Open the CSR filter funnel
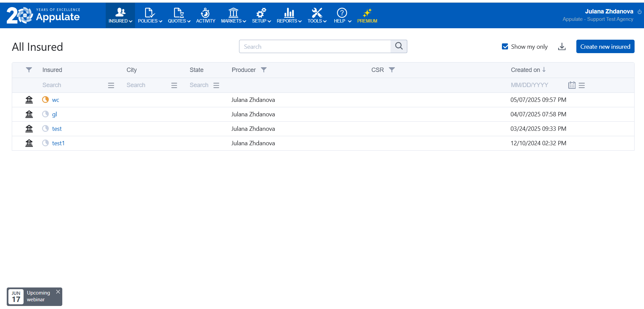 tap(392, 70)
